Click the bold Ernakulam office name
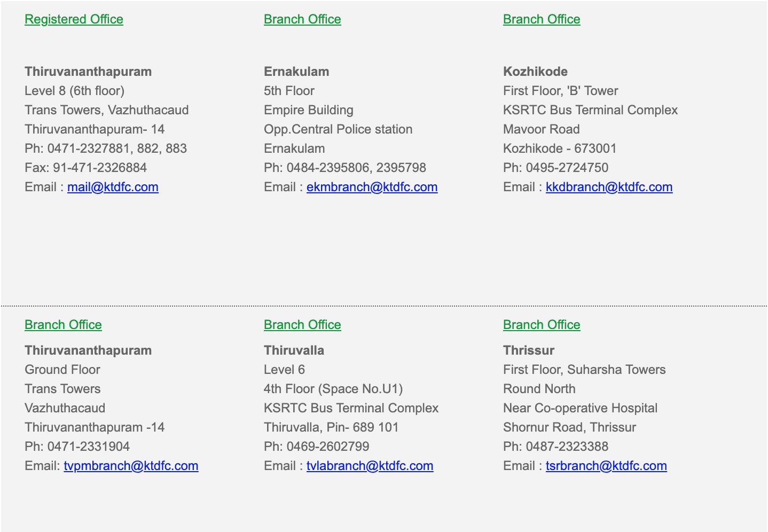This screenshot has width=768, height=532. (x=296, y=72)
